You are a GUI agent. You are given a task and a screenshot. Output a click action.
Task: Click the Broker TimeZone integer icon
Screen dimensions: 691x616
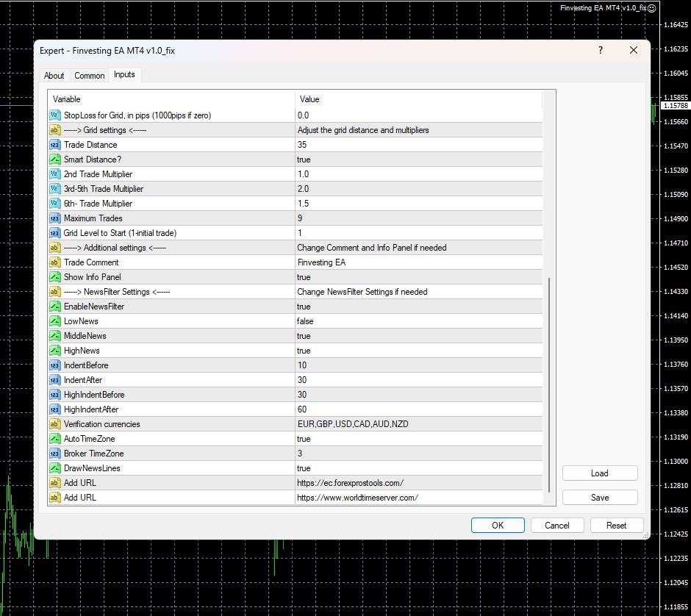[x=54, y=454]
